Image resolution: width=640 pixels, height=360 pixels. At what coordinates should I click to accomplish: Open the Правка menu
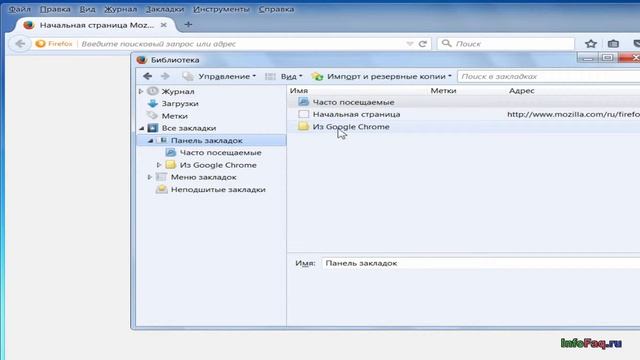[55, 9]
